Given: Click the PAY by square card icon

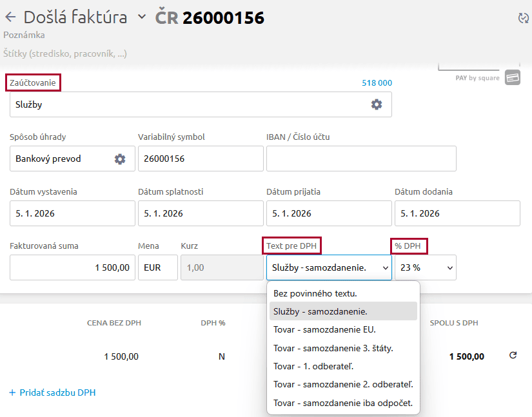Looking at the screenshot, I should click(x=513, y=78).
